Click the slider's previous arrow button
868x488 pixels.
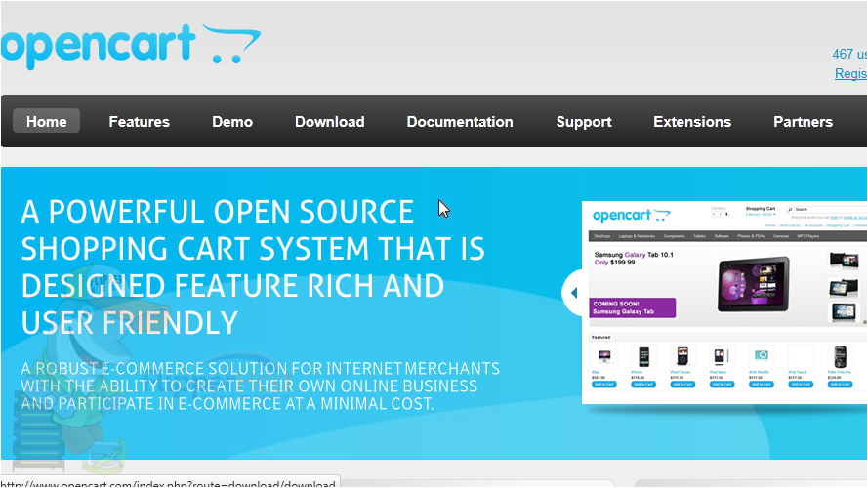tap(573, 293)
